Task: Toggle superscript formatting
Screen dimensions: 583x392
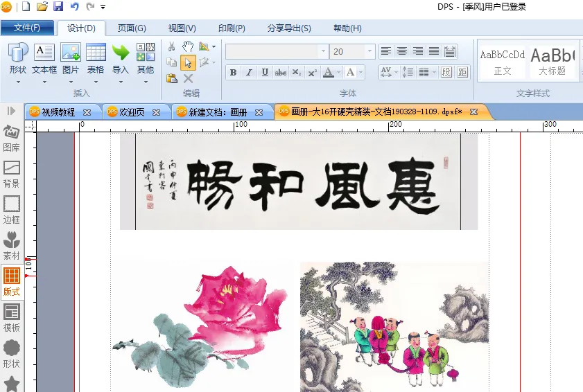Action: 313,73
